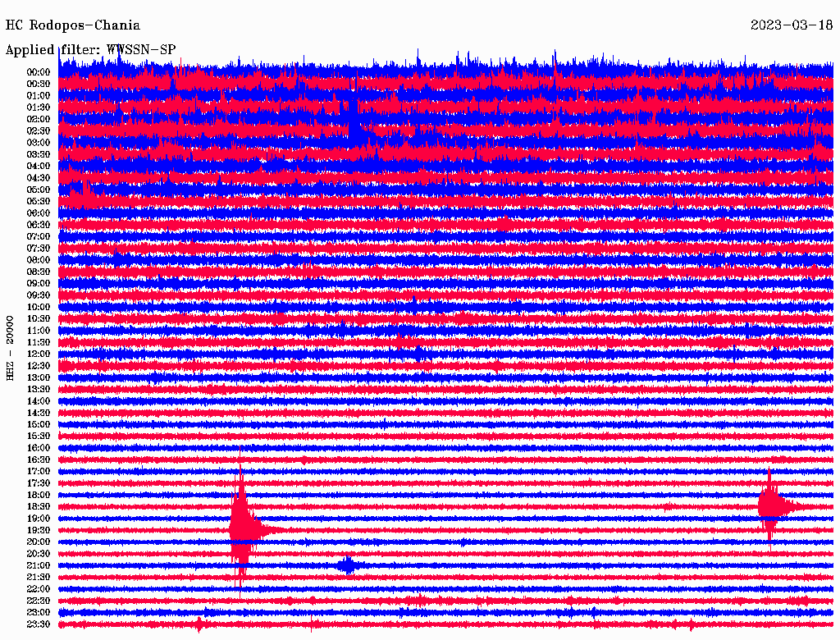
Task: Click the 00:30 time label
Action: 39,85
